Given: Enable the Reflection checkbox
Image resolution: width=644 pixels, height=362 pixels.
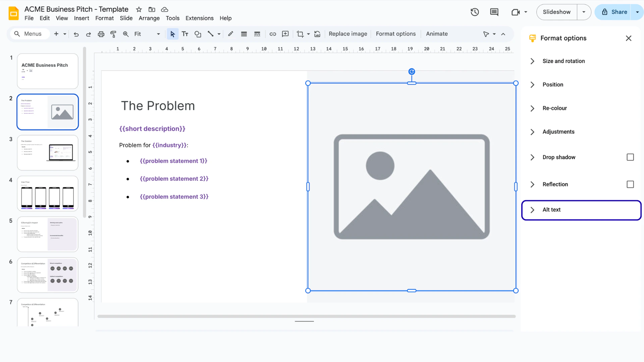Looking at the screenshot, I should pos(630,184).
